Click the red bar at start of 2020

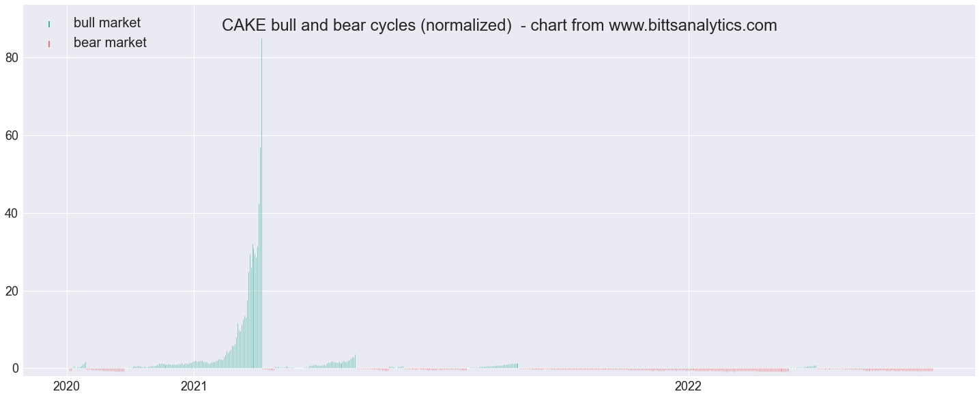pos(70,370)
